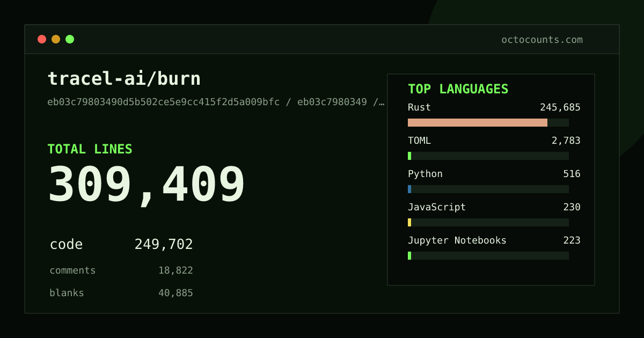Click the Rust line count 245,685
The image size is (644, 338).
click(x=560, y=107)
